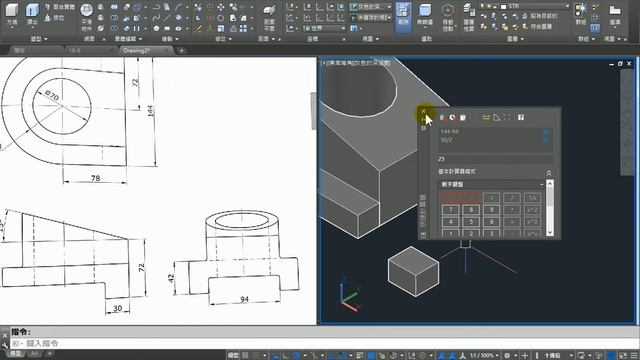This screenshot has width=640, height=360.
Task: Open the calculator Help icon
Action: tap(521, 118)
